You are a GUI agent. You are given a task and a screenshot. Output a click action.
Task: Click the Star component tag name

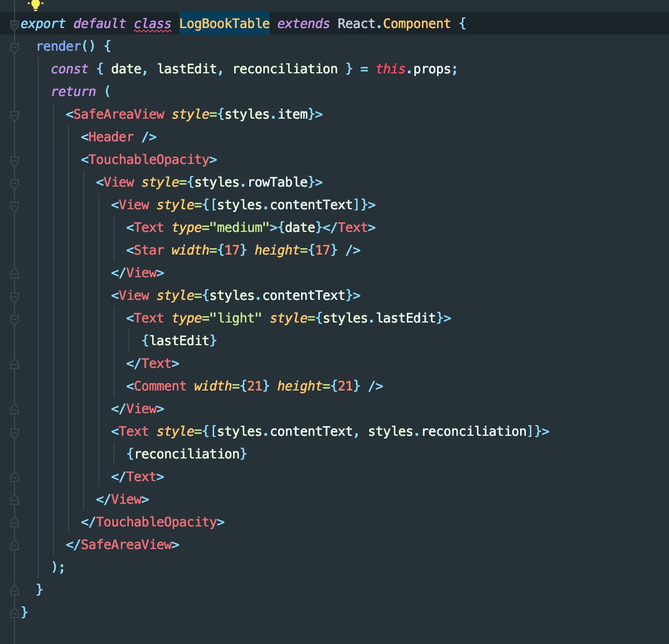pyautogui.click(x=149, y=250)
